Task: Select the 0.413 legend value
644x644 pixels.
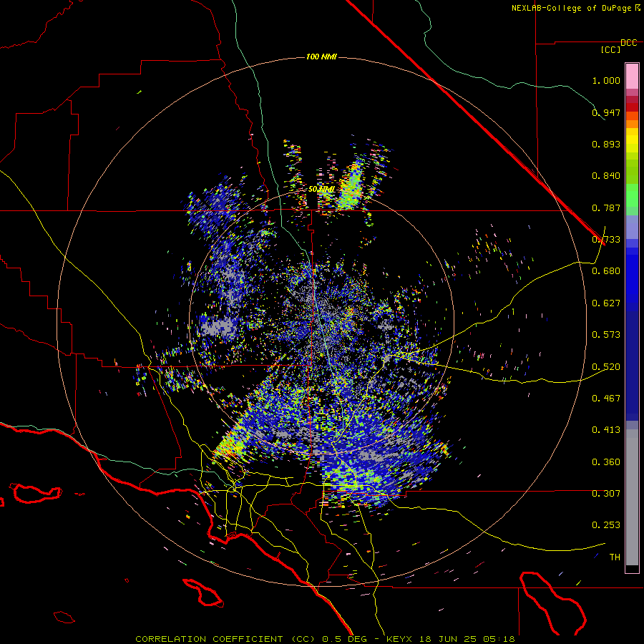Action: click(606, 430)
